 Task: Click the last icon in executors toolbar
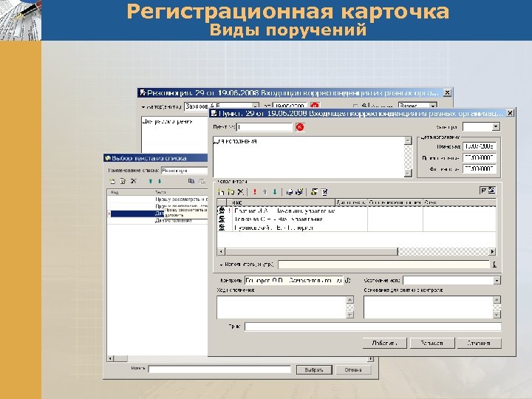tap(324, 192)
